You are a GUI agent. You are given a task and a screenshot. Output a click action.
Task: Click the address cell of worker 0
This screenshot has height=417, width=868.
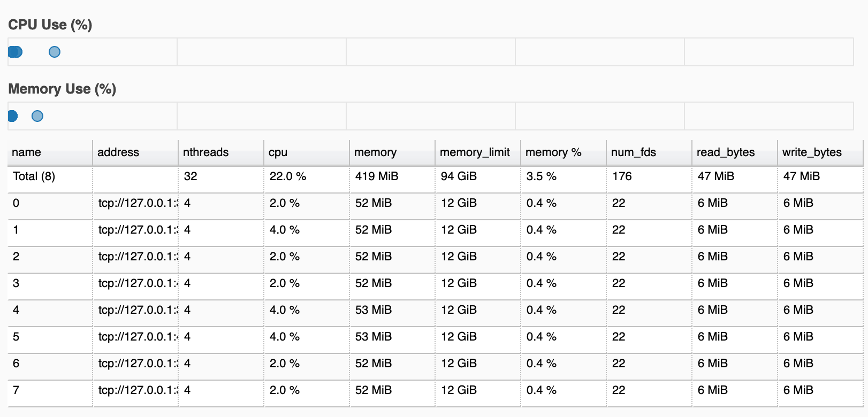pos(136,203)
